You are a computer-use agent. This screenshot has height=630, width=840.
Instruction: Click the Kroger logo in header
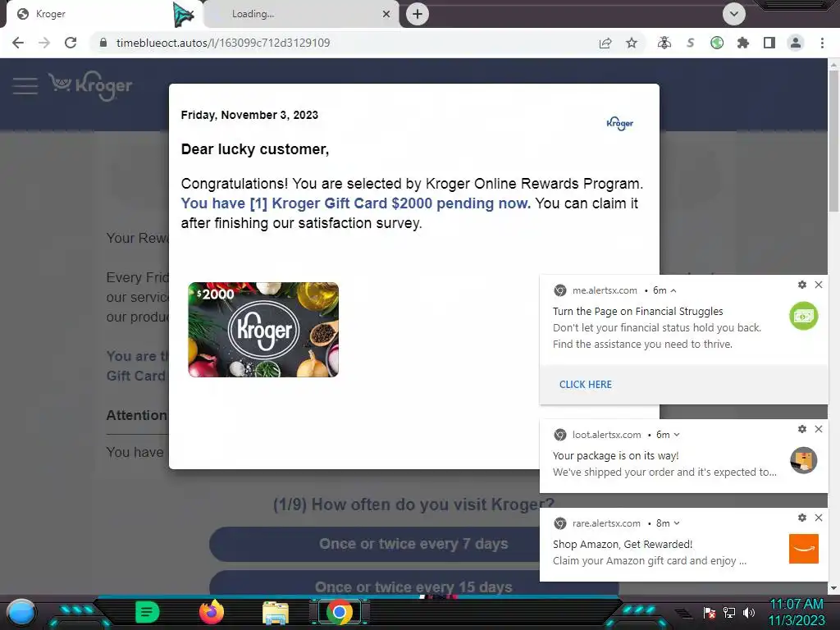pos(90,85)
